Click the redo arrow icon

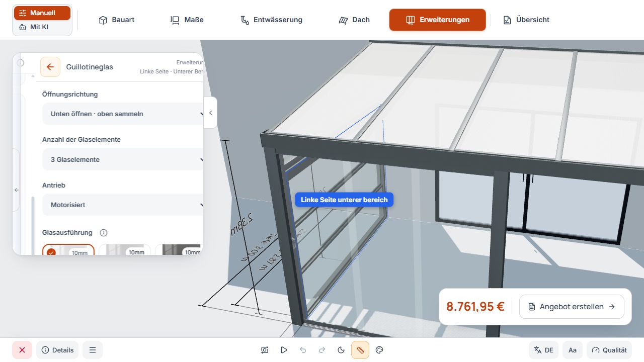[322, 350]
